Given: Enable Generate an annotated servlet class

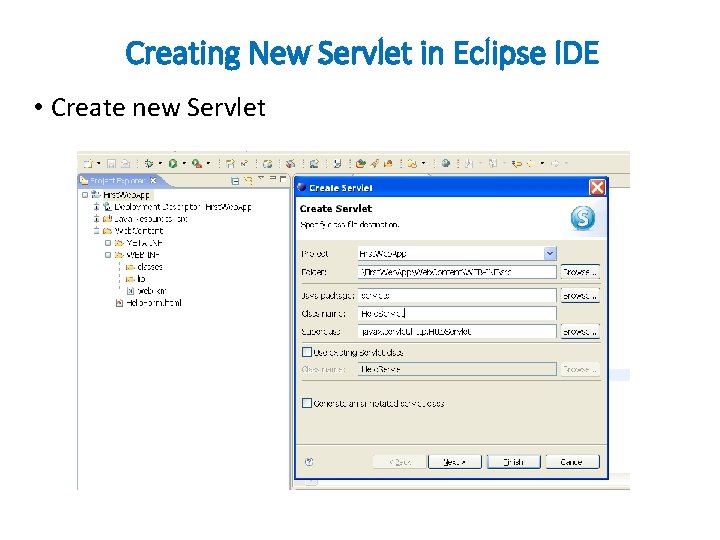Looking at the screenshot, I should click(307, 403).
